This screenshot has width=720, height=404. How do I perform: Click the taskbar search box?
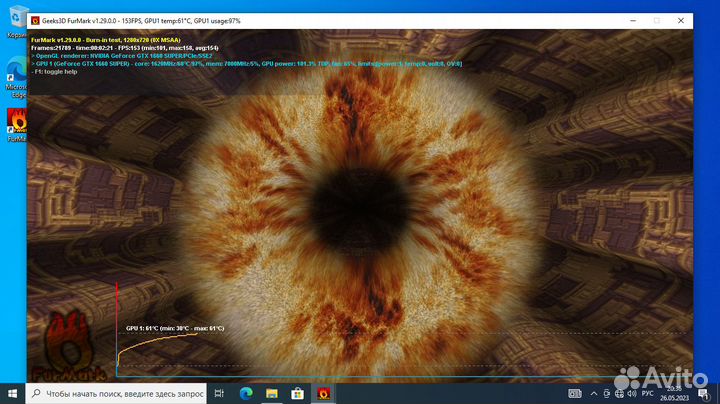click(116, 393)
